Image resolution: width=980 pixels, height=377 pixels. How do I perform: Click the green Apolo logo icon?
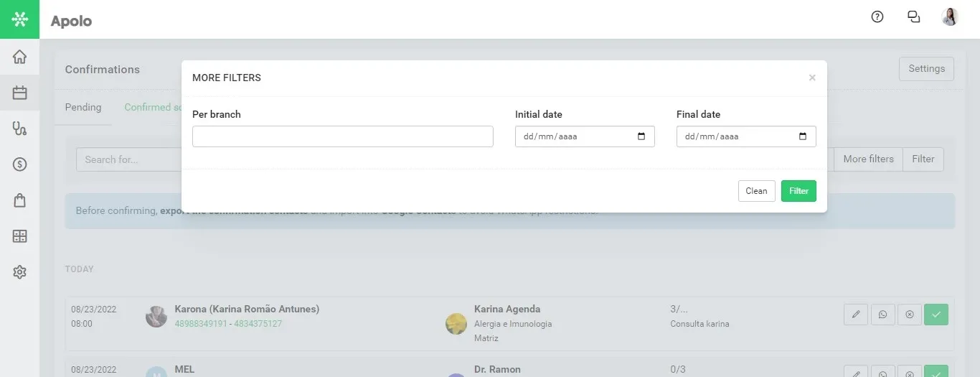click(19, 19)
